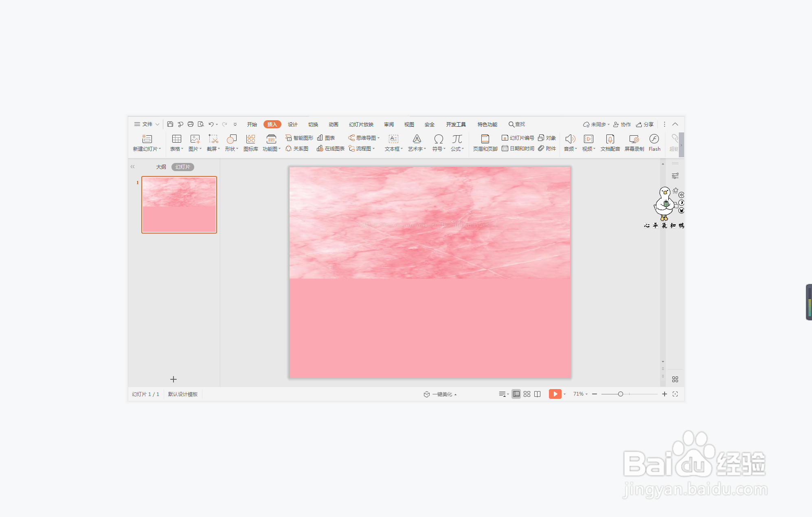Switch to Slide Sorter grid view
The height and width of the screenshot is (517, 812).
tap(527, 394)
